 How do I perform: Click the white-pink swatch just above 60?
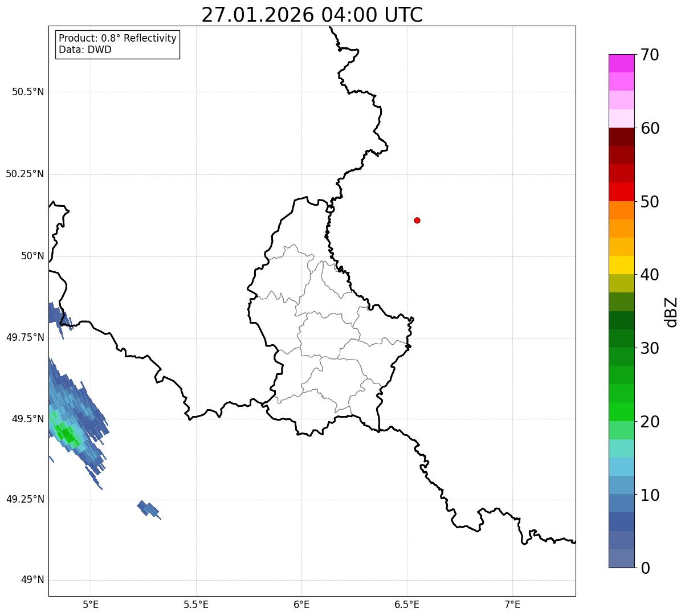pos(621,119)
